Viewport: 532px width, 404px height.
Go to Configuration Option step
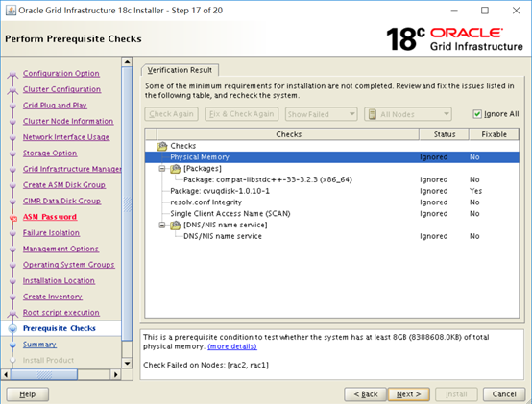pos(61,74)
